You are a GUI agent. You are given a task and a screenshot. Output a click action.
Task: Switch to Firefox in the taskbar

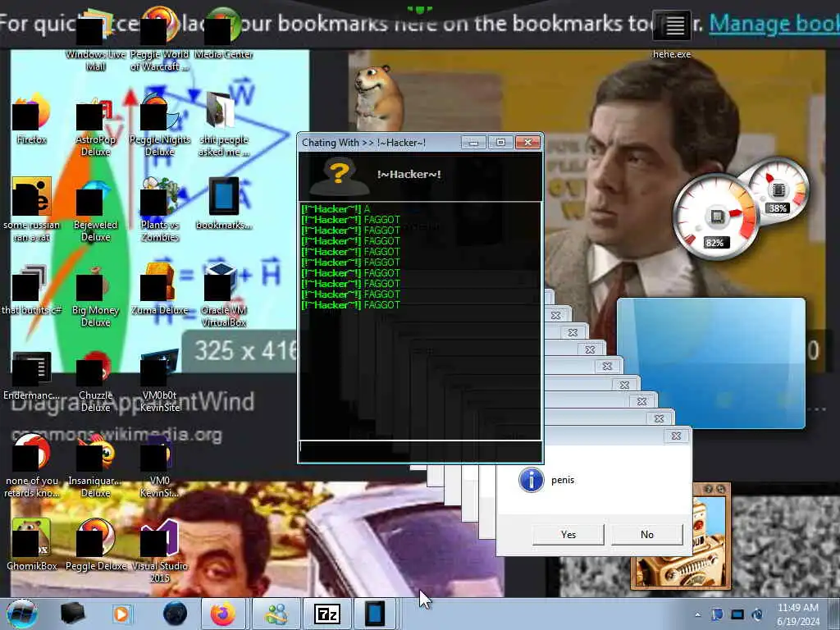(222, 614)
